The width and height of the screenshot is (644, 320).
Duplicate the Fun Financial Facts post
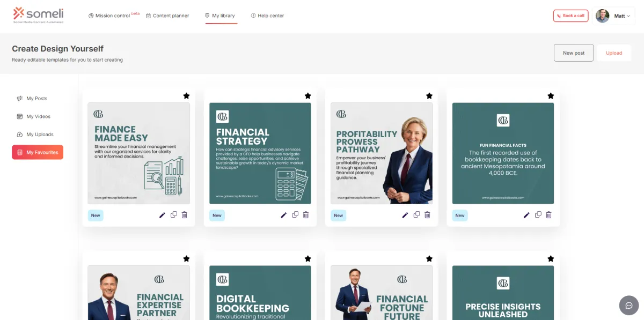click(x=538, y=215)
